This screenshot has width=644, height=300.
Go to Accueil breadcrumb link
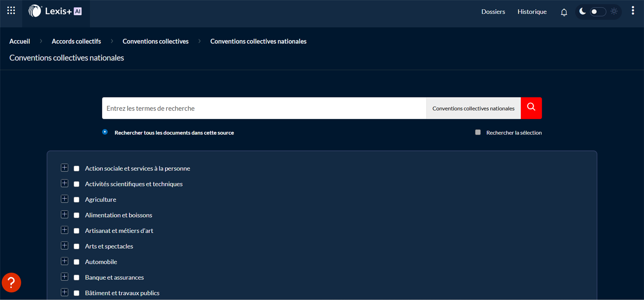20,41
